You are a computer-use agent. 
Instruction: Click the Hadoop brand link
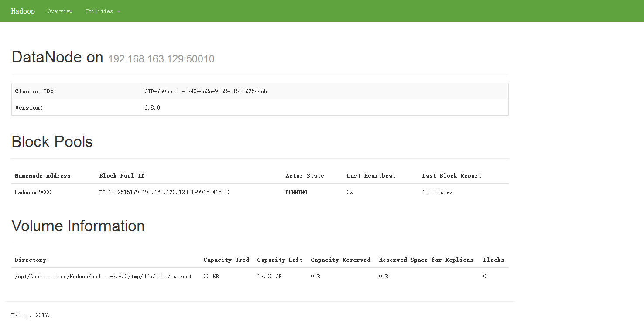click(23, 11)
